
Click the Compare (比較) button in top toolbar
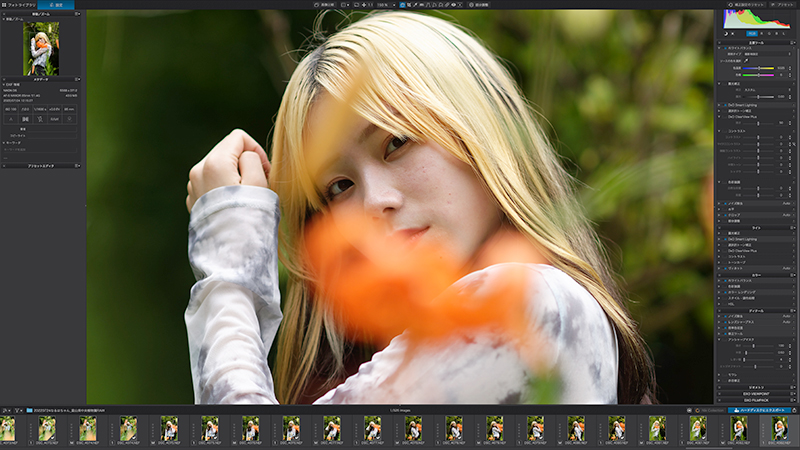[x=326, y=5]
